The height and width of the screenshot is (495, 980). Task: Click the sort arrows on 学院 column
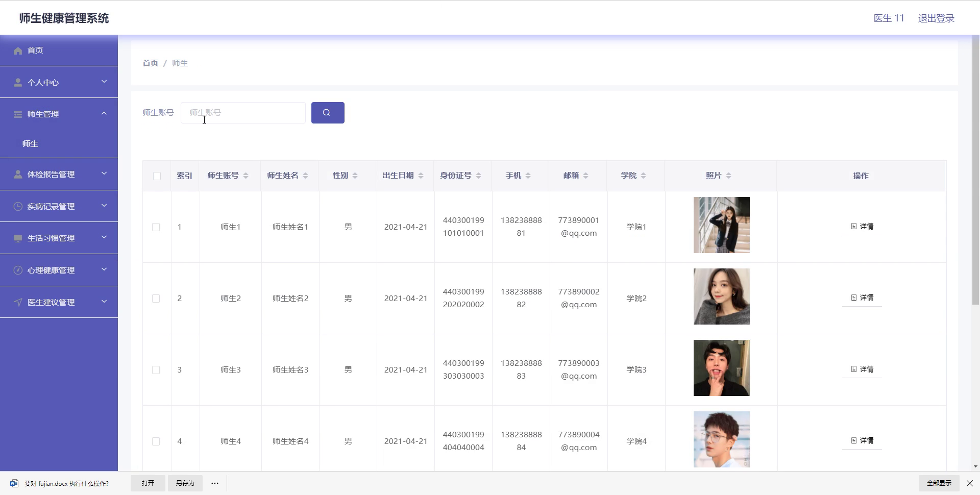[643, 176]
